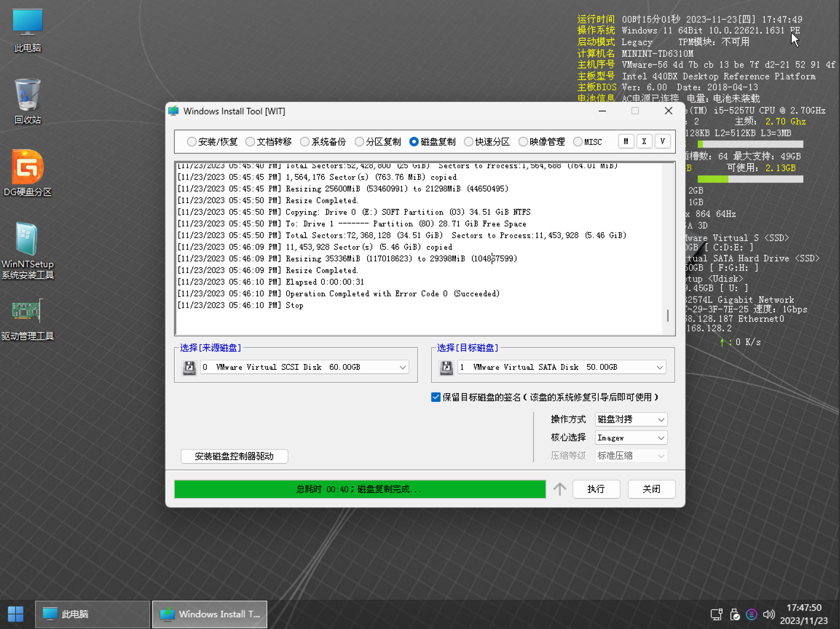The width and height of the screenshot is (840, 629).
Task: Select 磁盘复制 radio option
Action: tap(432, 142)
